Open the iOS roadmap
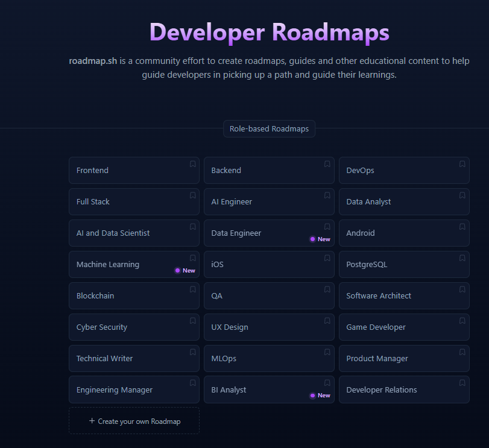 (269, 264)
